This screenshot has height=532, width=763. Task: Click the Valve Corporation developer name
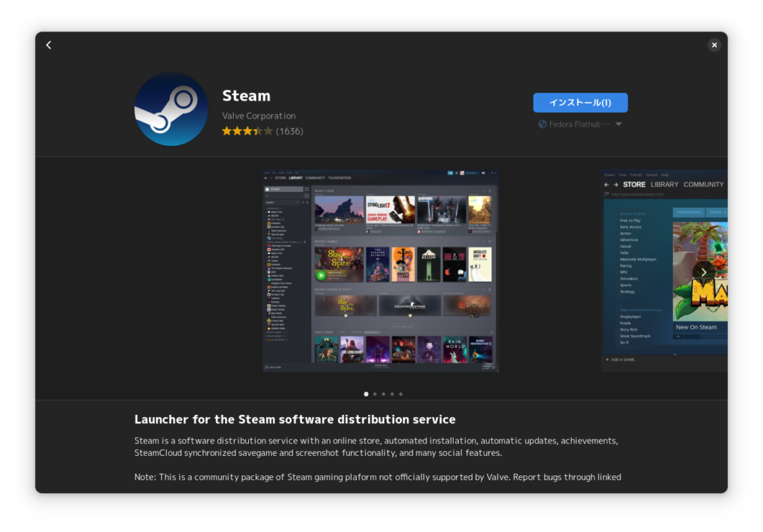pos(259,115)
